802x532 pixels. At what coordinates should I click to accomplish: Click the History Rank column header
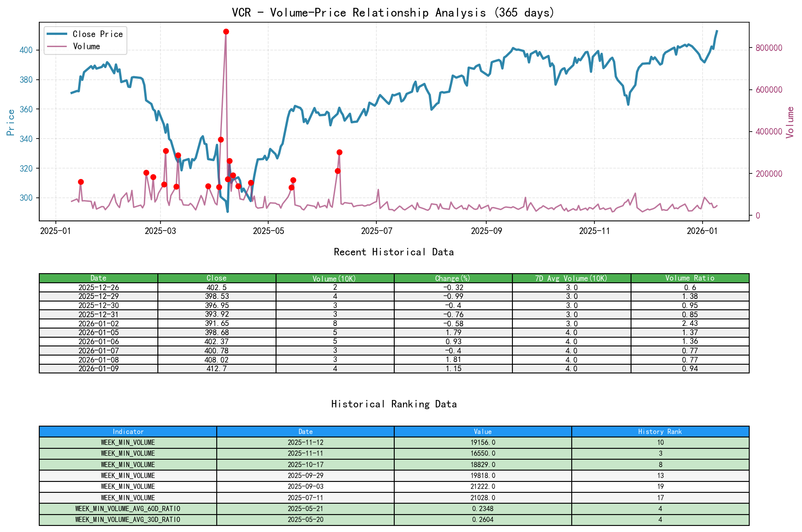click(x=659, y=431)
